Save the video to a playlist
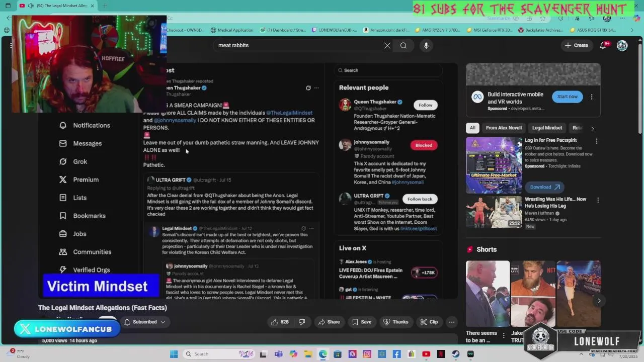644x362 pixels. click(x=362, y=322)
